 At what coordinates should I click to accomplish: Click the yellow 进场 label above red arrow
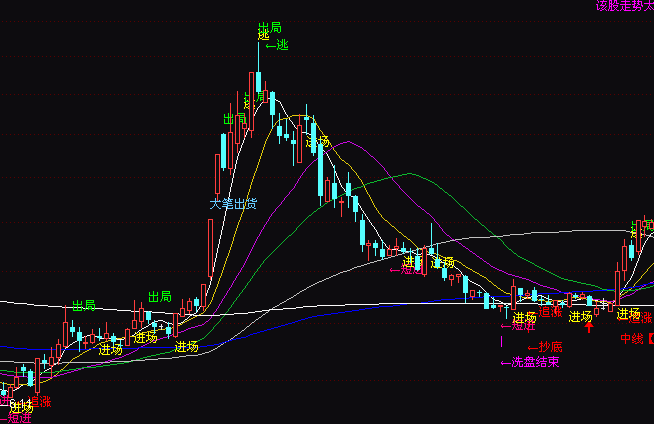coord(581,317)
